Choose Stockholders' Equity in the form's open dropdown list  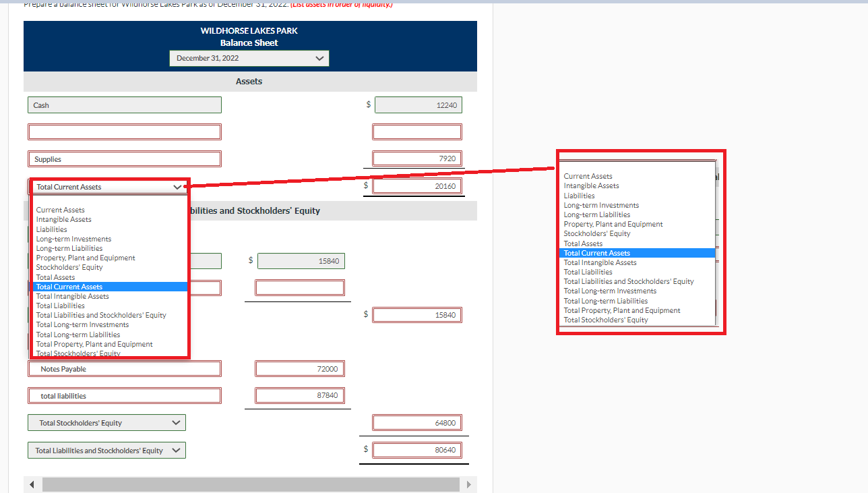(69, 267)
